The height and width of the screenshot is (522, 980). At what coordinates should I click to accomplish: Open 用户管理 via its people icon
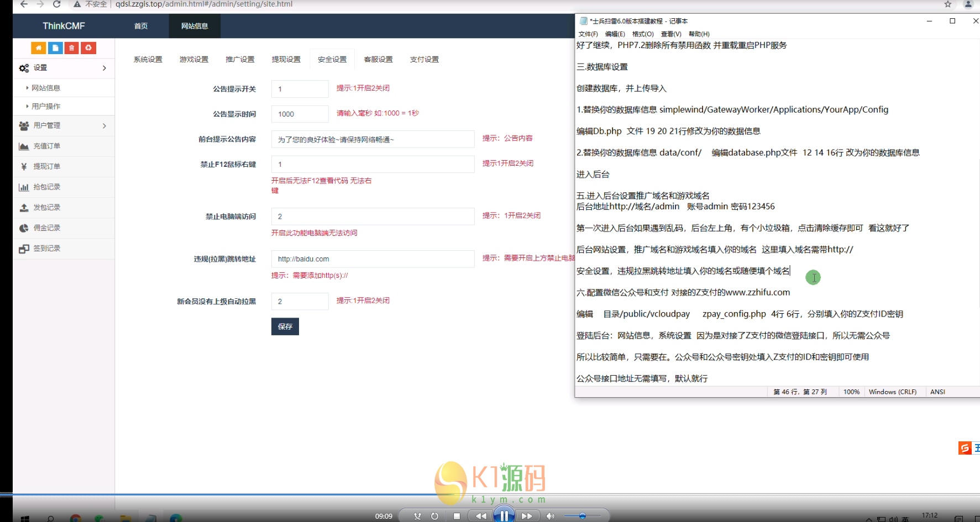[x=24, y=125]
